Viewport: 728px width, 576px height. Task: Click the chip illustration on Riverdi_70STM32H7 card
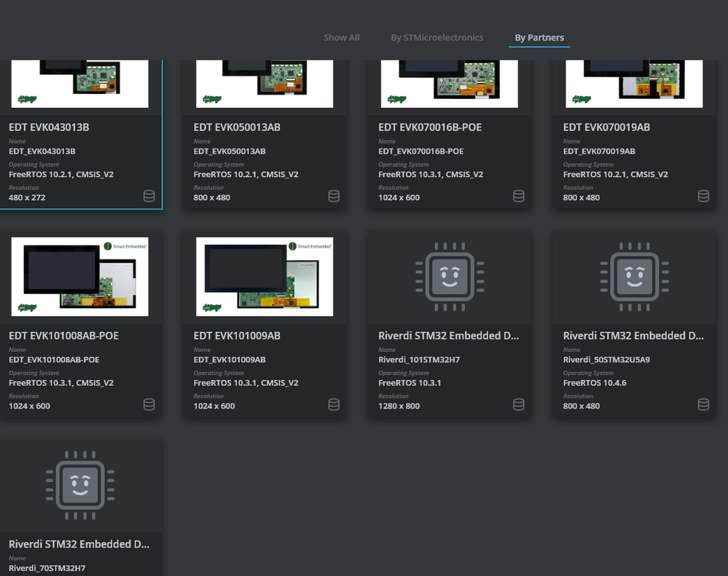pyautogui.click(x=80, y=485)
